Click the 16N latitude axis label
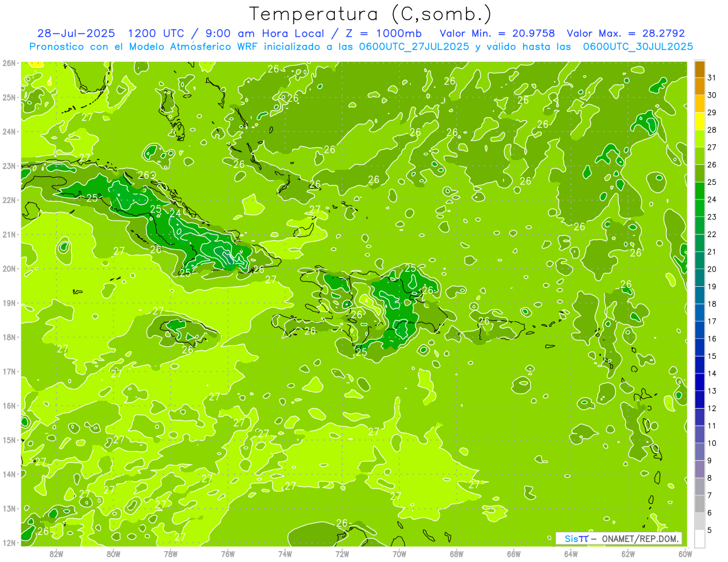Screen dimensions: 728x562 (x=8, y=406)
